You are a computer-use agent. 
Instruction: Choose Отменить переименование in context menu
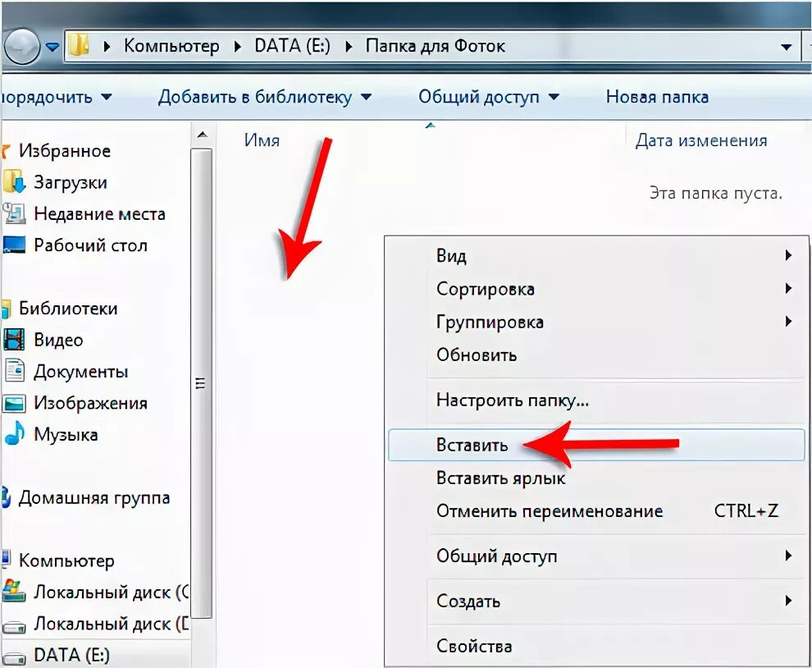(x=596, y=511)
